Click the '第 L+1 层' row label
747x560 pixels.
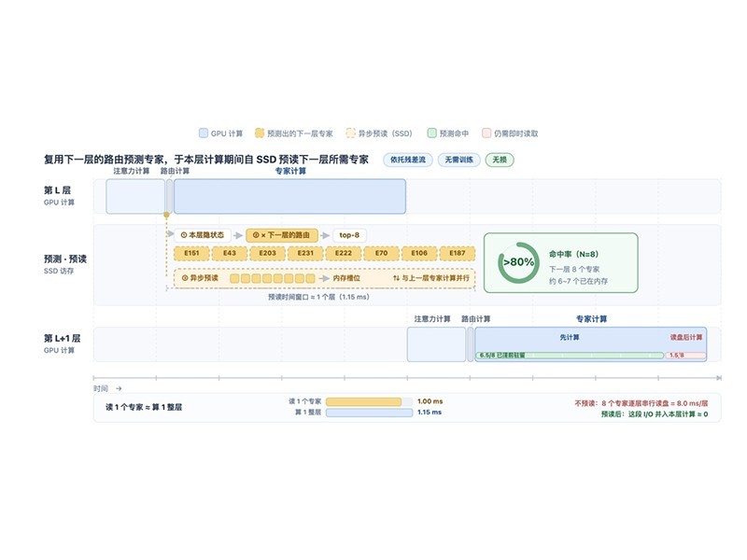[62, 339]
